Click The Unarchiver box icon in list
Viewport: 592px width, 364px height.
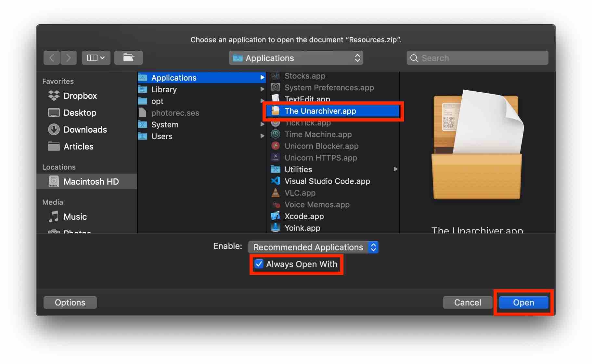tap(276, 110)
